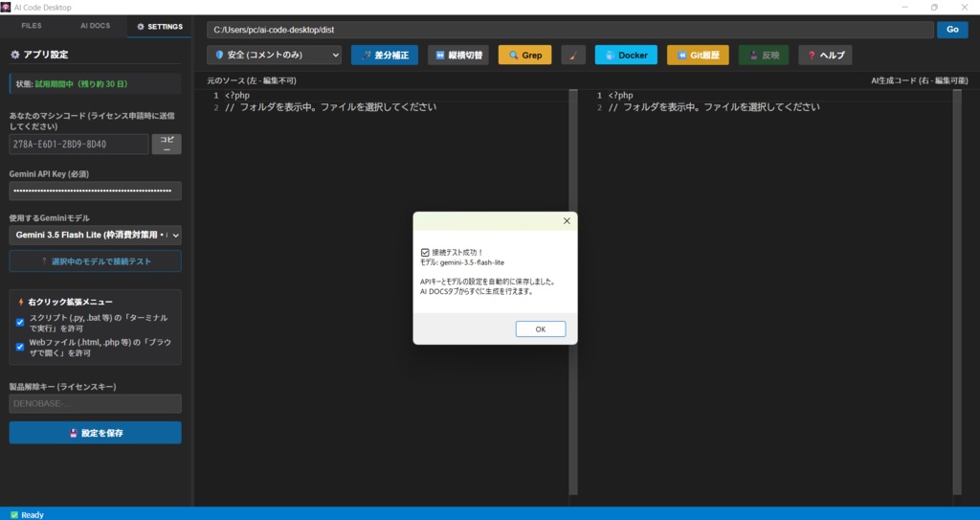The image size is (980, 520).
Task: Minimize the AI Code Desktop window
Action: pos(905,8)
